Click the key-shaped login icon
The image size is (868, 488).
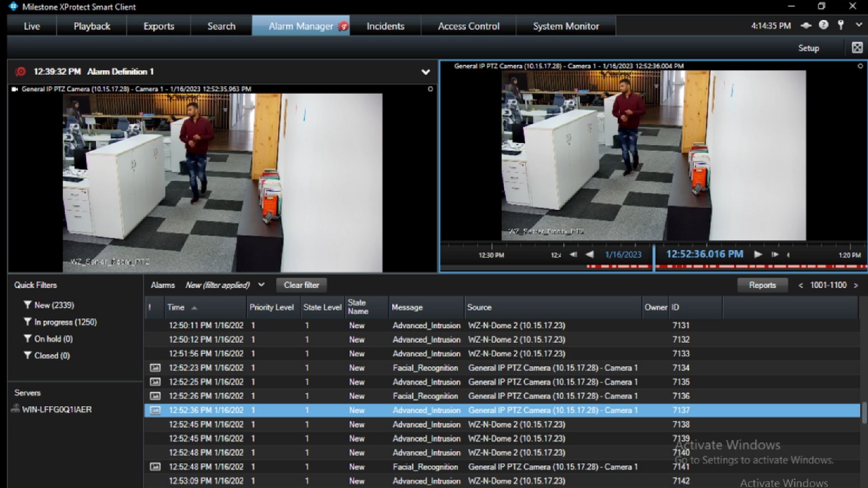point(841,25)
